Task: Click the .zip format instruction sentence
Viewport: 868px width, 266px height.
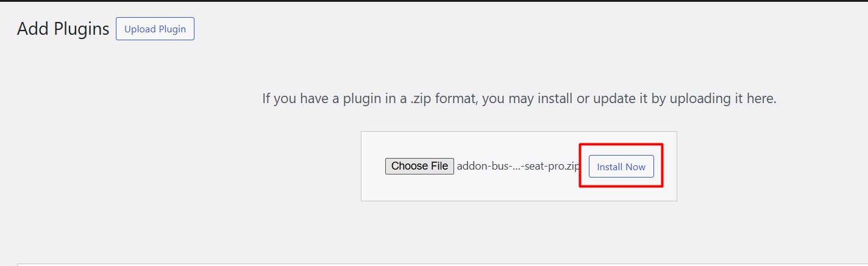Action: (x=519, y=98)
